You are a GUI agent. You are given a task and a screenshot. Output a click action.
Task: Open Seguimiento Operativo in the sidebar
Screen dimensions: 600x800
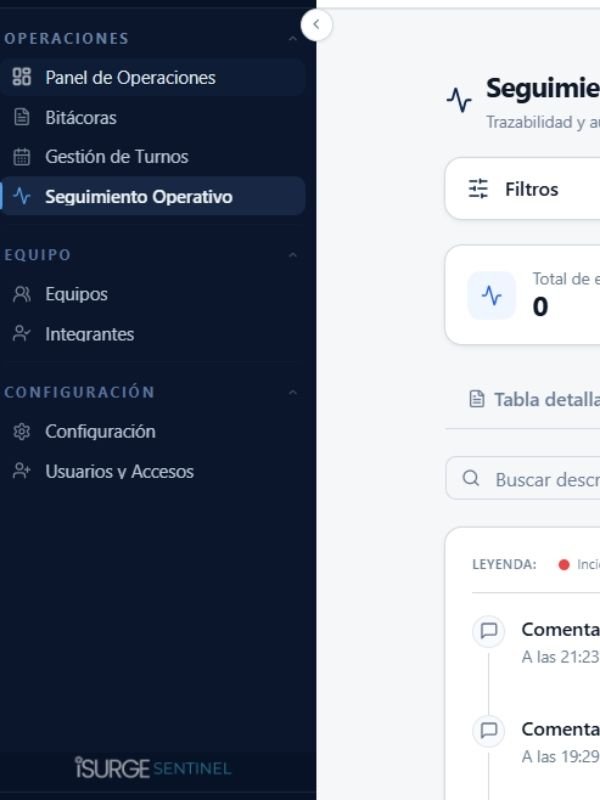coord(138,197)
